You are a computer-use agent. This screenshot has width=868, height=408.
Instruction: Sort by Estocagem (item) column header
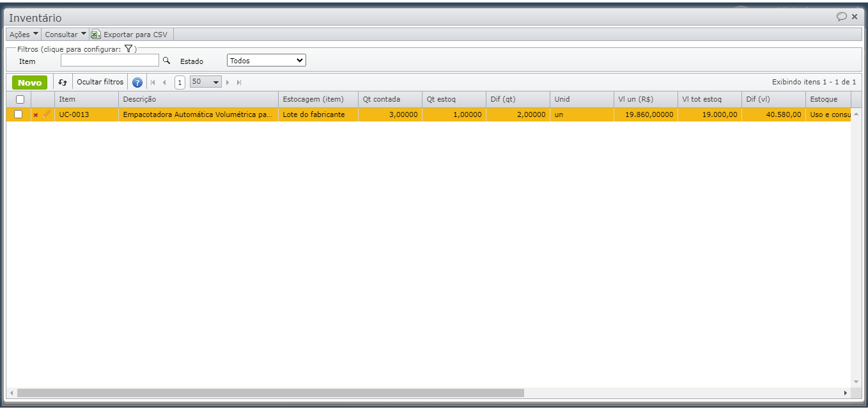318,99
